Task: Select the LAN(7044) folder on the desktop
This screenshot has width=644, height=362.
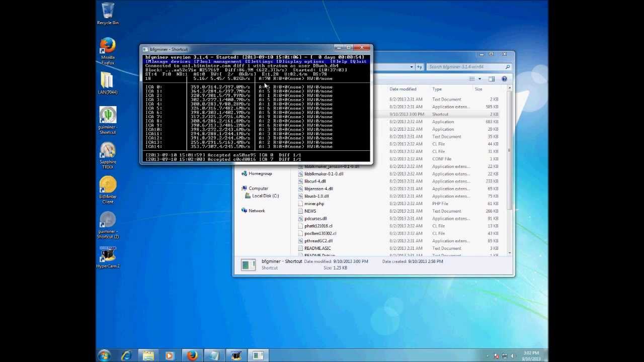Action: tap(108, 83)
